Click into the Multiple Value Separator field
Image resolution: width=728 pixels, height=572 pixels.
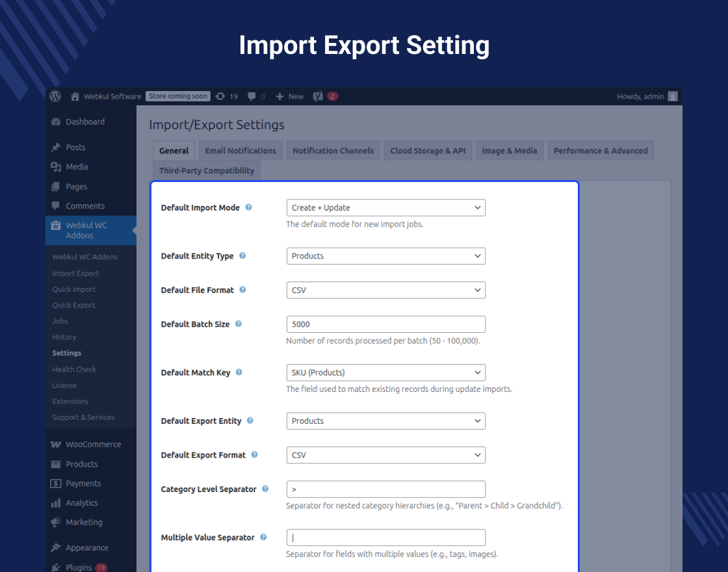click(386, 538)
